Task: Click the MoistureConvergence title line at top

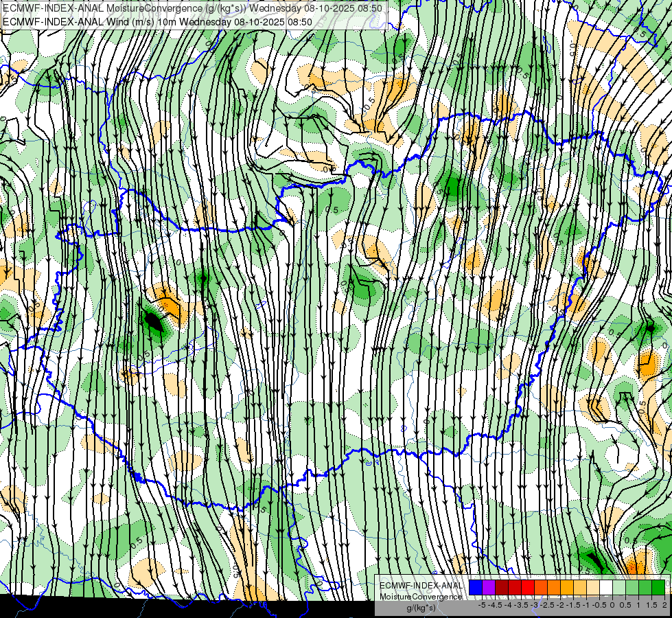Action: [192, 8]
